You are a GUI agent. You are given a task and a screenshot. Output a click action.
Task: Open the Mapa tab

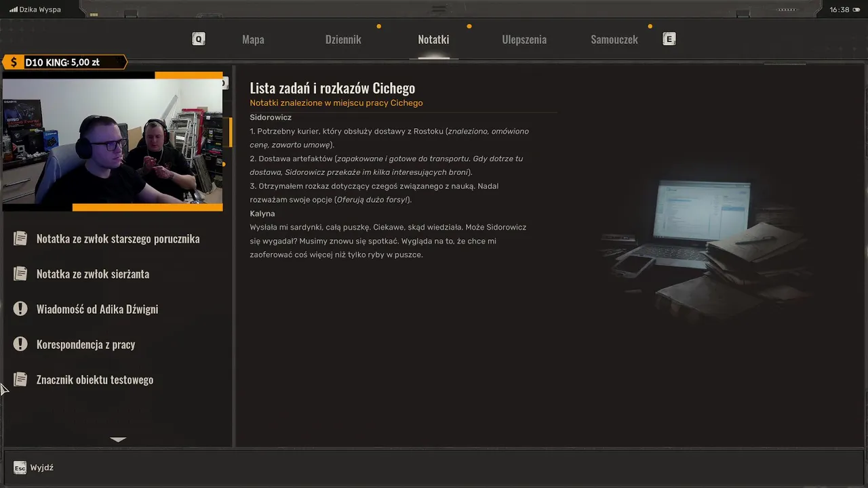tap(253, 39)
